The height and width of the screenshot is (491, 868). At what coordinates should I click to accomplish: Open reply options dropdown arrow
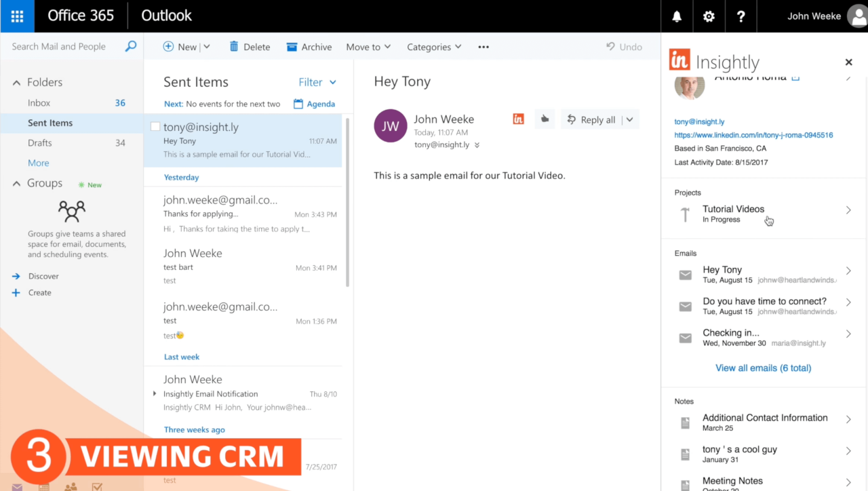point(629,119)
